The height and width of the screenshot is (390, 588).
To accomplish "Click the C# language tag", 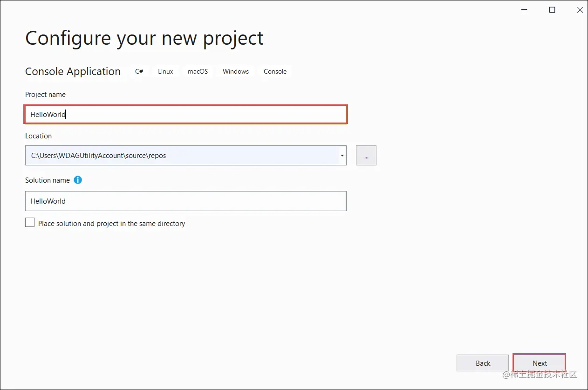I will point(139,71).
